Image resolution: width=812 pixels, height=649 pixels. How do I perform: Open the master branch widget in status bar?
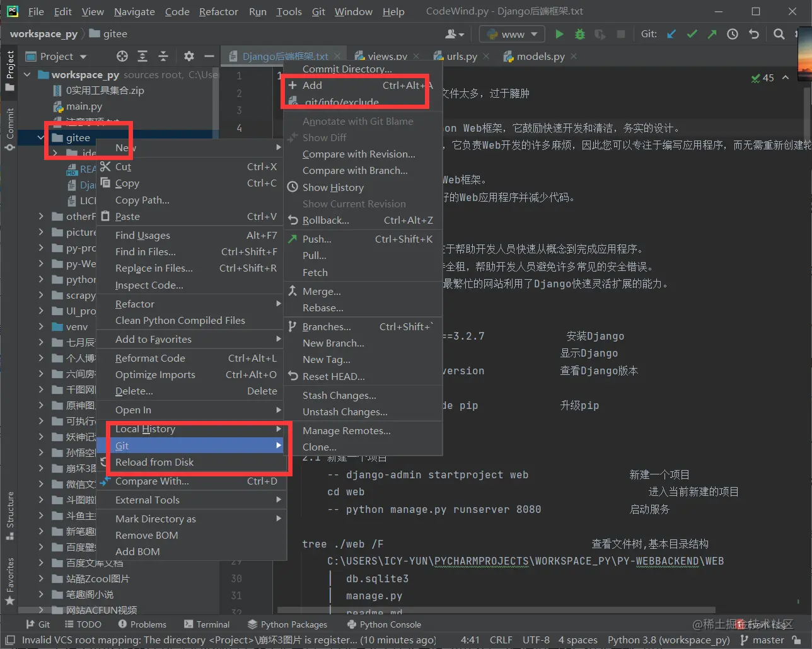coord(762,640)
